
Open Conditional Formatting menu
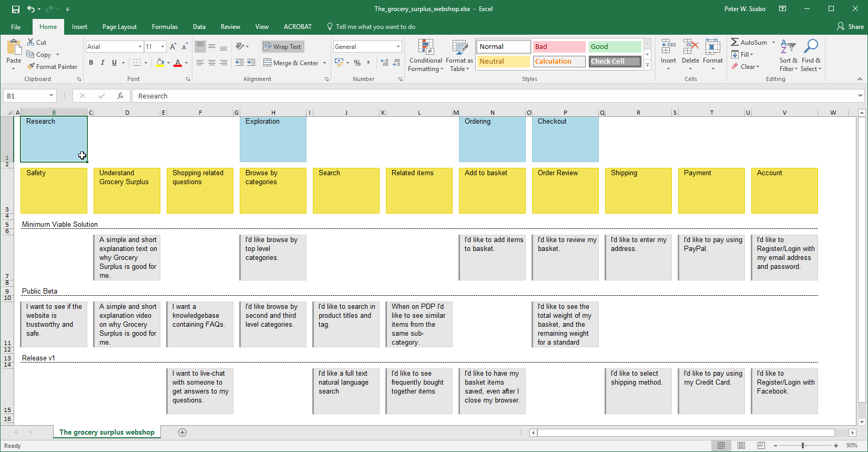click(425, 55)
